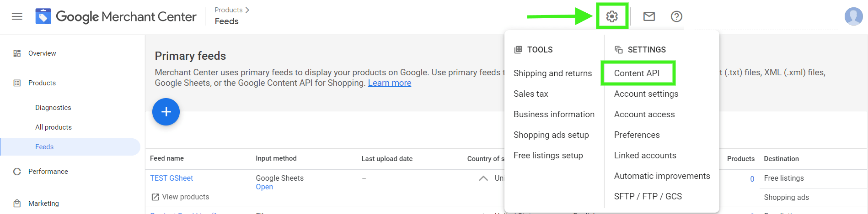
Task: Follow the Learn more link
Action: (x=390, y=83)
